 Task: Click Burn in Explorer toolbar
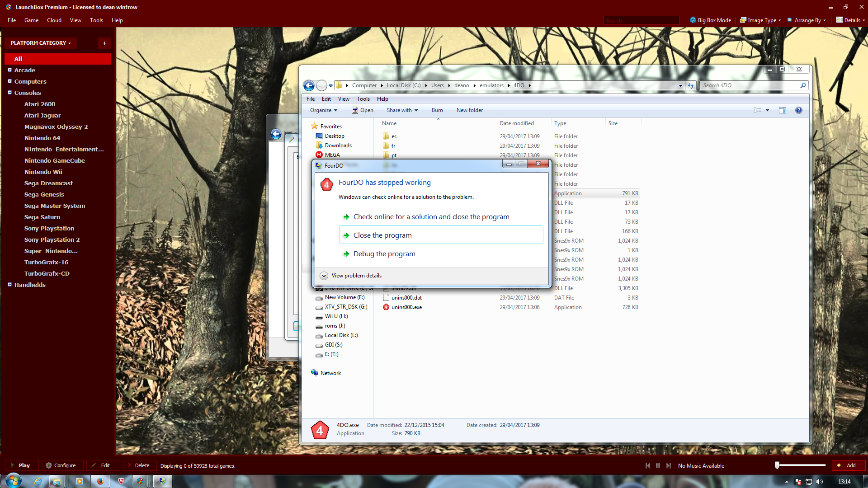pos(437,110)
